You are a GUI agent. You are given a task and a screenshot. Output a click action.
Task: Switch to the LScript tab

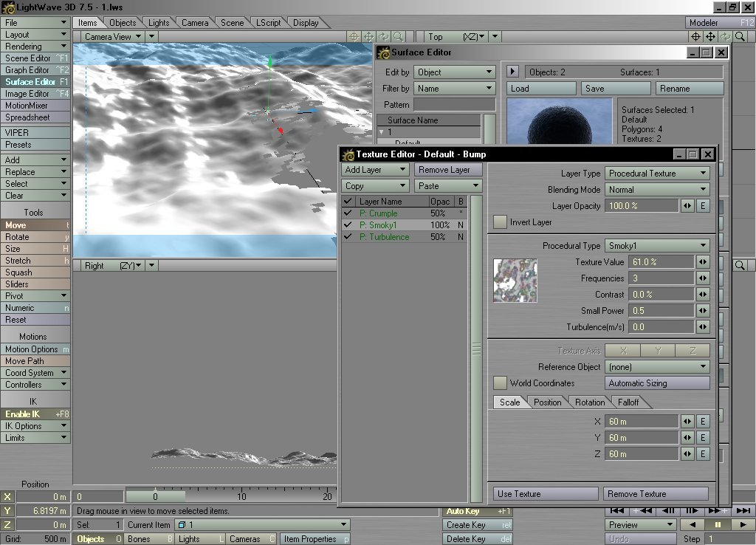pyautogui.click(x=268, y=23)
